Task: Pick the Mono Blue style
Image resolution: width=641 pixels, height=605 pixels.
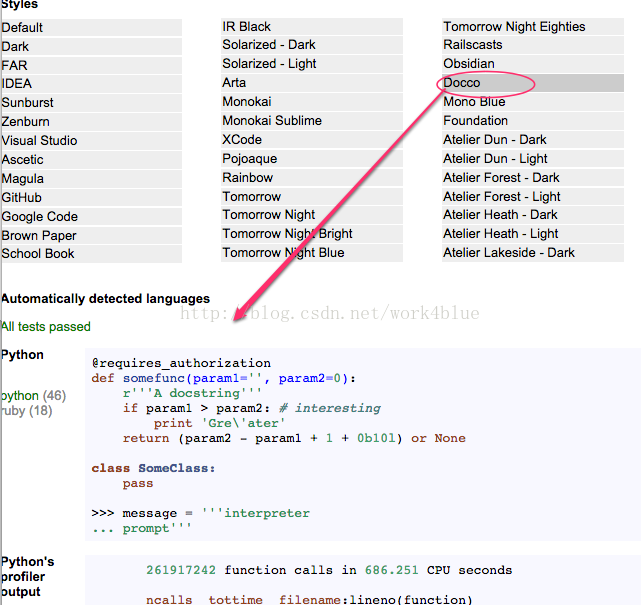Action: point(533,101)
